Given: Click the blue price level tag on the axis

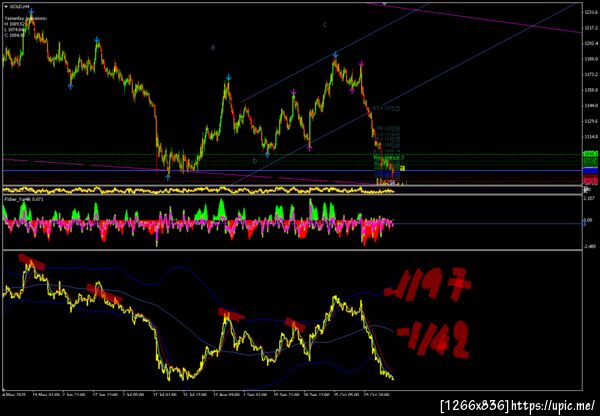Looking at the screenshot, I should click(590, 171).
